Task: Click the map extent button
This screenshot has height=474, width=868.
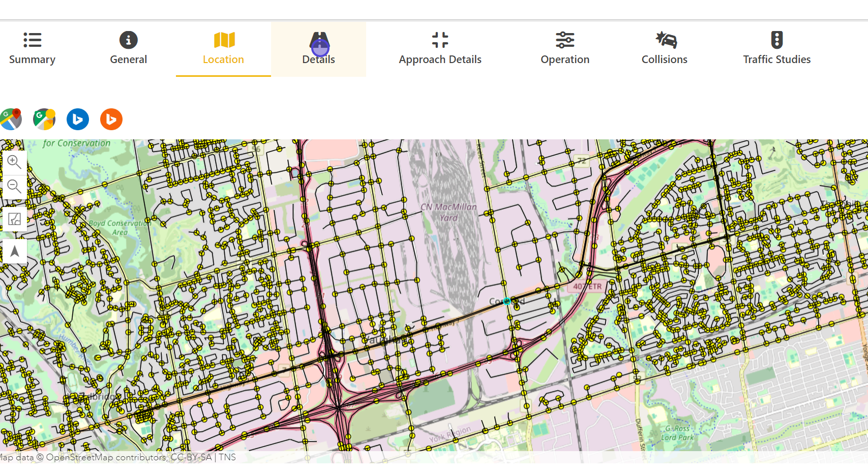Action: coord(14,219)
